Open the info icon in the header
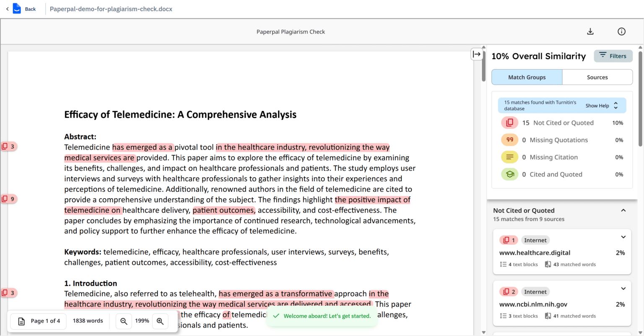Viewport: 644px width, 336px height. click(x=622, y=31)
